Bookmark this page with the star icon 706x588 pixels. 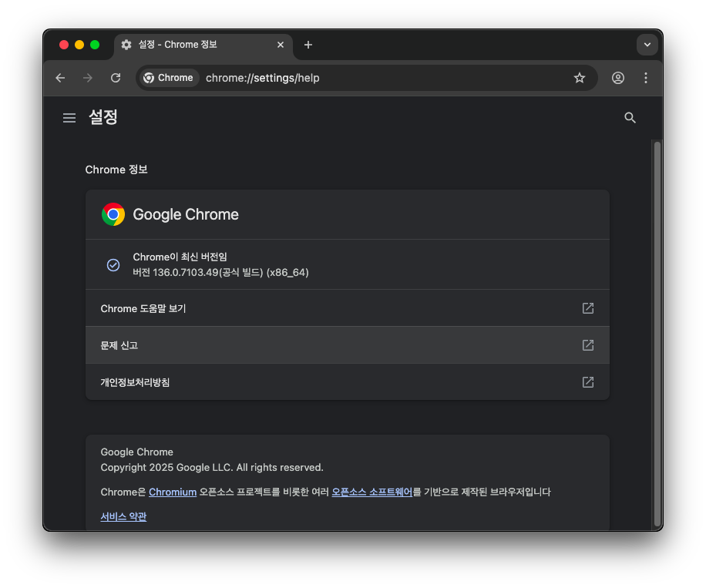pos(580,78)
